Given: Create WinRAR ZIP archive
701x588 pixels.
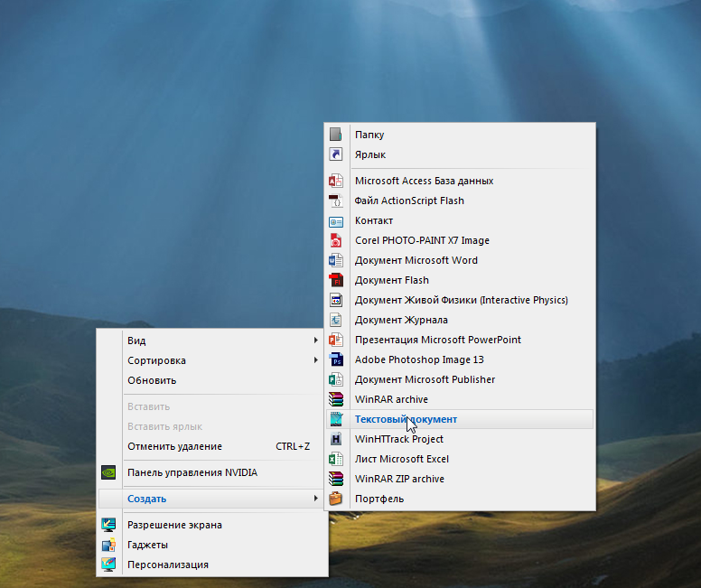Looking at the screenshot, I should coord(460,479).
